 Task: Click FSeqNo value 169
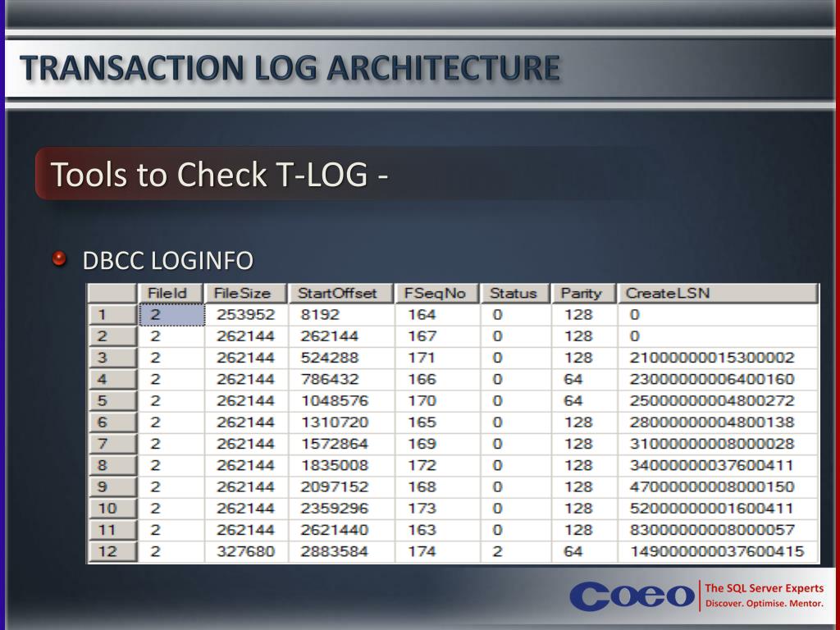click(x=422, y=444)
